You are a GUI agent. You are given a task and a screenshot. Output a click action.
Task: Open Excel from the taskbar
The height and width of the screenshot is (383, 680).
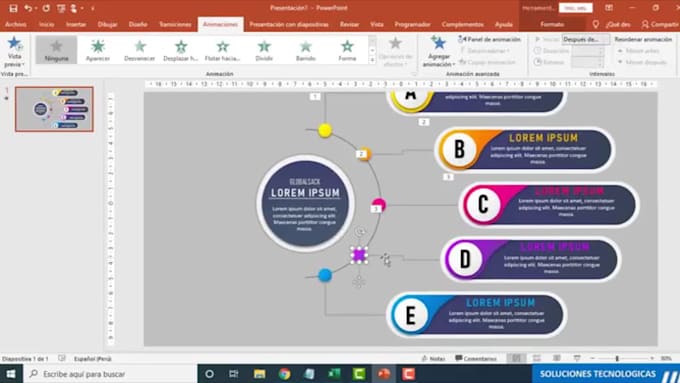pyautogui.click(x=334, y=374)
